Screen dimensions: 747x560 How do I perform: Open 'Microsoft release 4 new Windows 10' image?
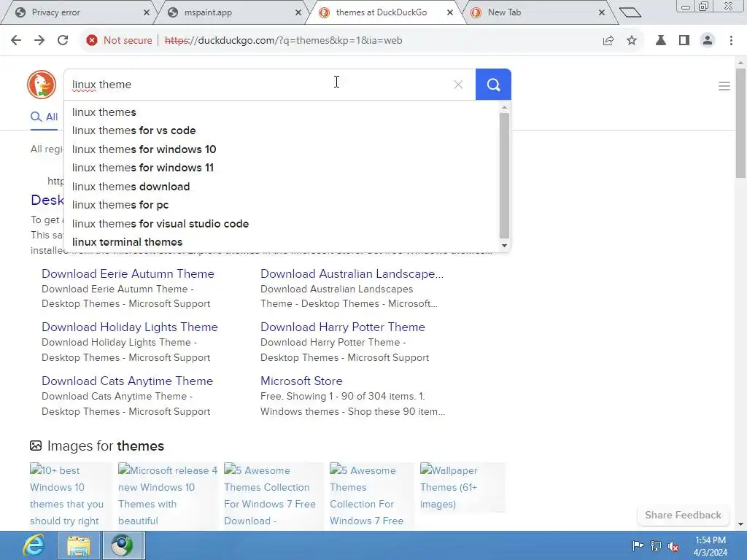click(168, 495)
